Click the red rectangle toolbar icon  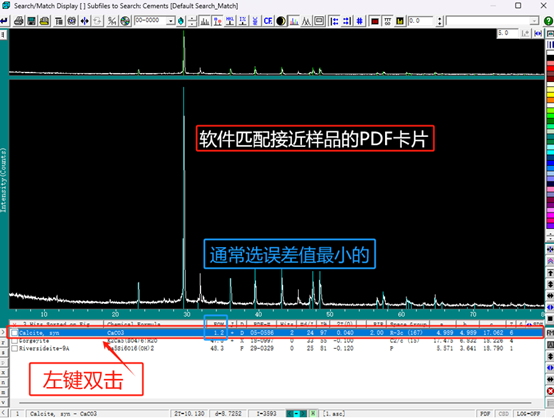[375, 21]
